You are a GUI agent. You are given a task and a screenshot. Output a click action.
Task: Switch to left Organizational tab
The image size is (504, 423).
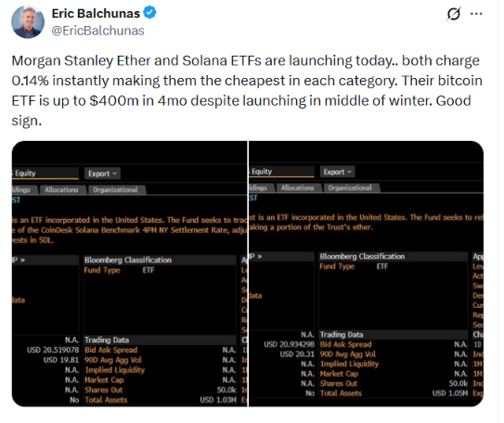coord(116,190)
